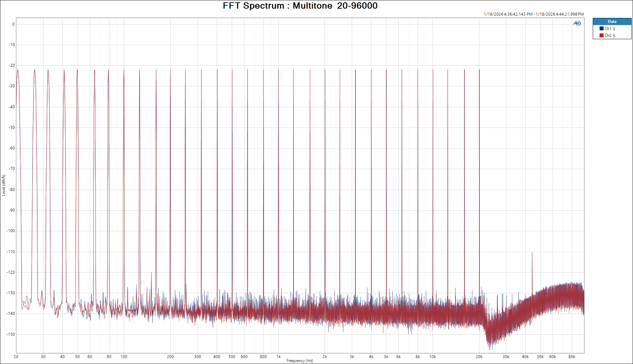633x364 pixels.
Task: Click the blue Ch1 color swatch
Action: (601, 29)
